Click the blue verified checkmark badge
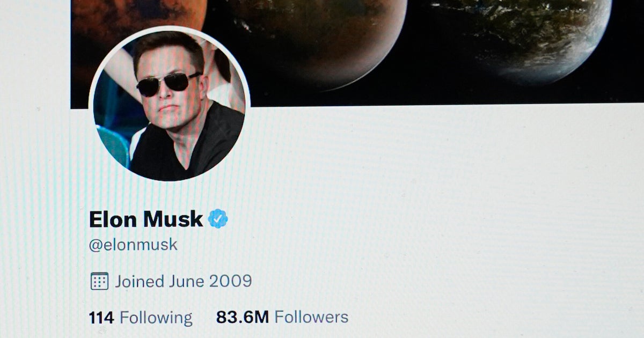The width and height of the screenshot is (644, 338). point(218,218)
